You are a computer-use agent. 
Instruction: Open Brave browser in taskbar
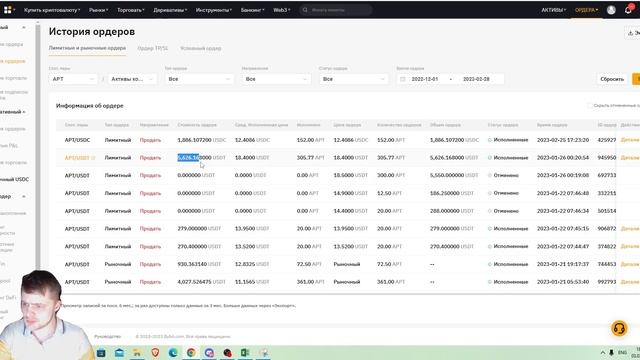(155, 352)
